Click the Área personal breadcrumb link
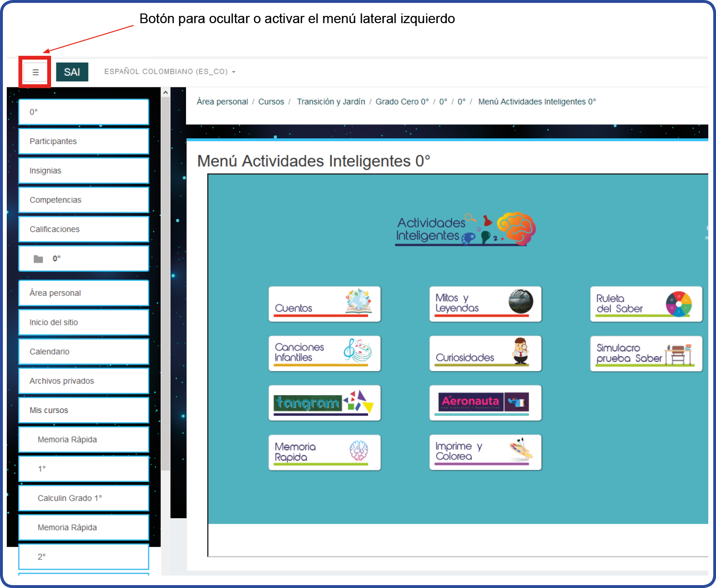716x588 pixels. click(222, 102)
